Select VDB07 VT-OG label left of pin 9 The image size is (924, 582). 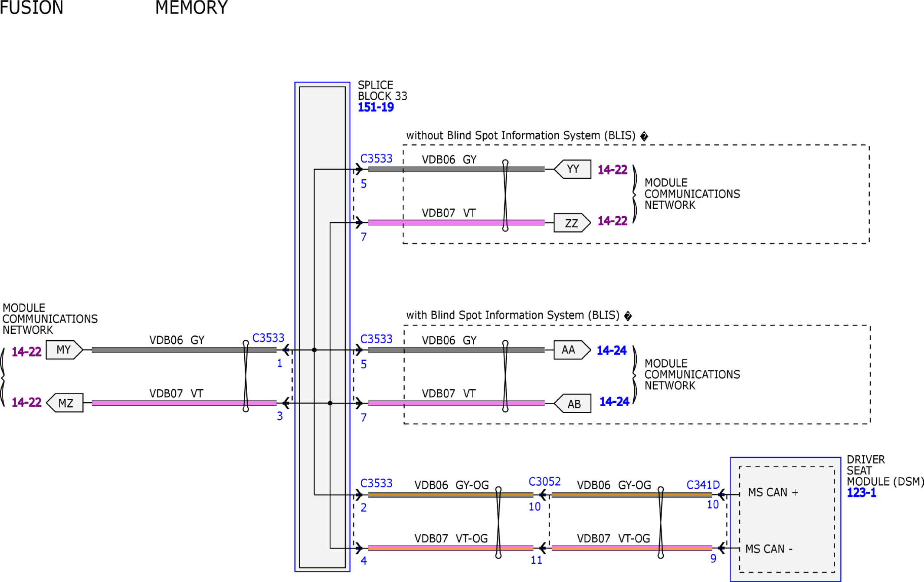pos(613,539)
